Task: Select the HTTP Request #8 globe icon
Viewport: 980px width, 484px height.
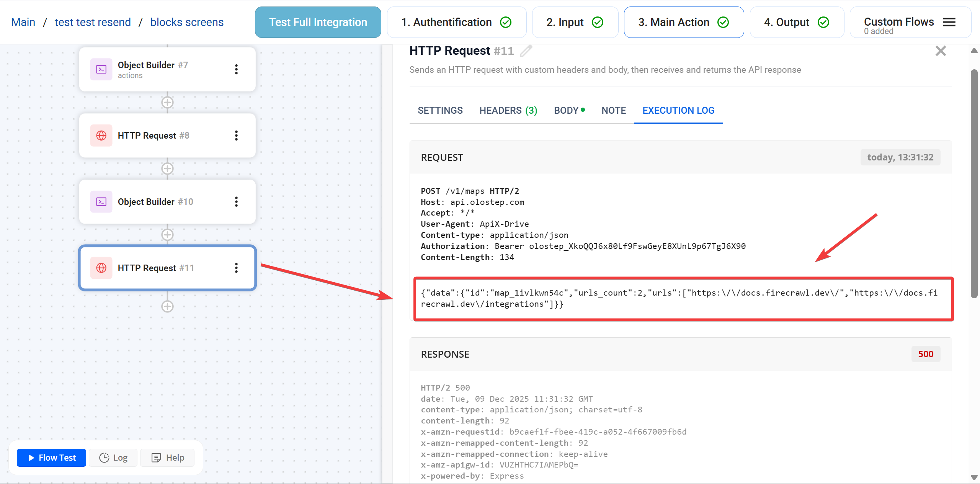Action: click(101, 136)
